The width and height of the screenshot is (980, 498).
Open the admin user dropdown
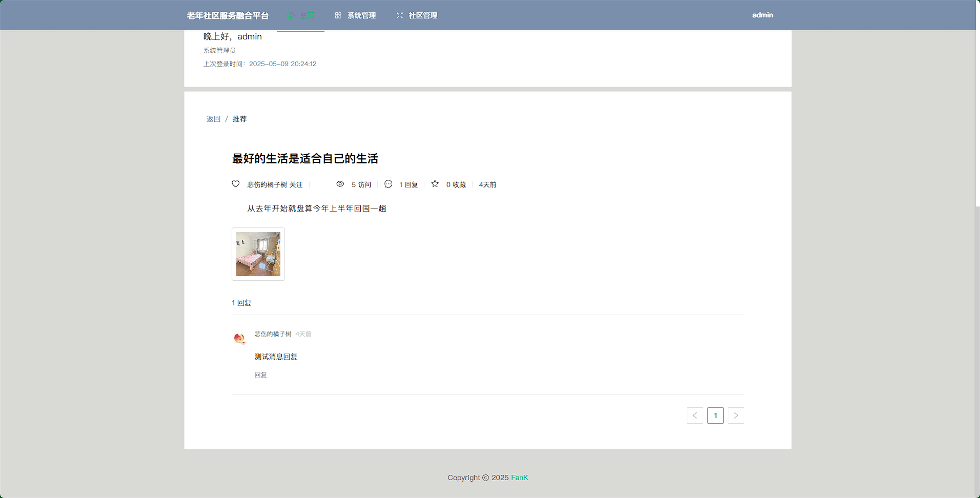click(762, 15)
